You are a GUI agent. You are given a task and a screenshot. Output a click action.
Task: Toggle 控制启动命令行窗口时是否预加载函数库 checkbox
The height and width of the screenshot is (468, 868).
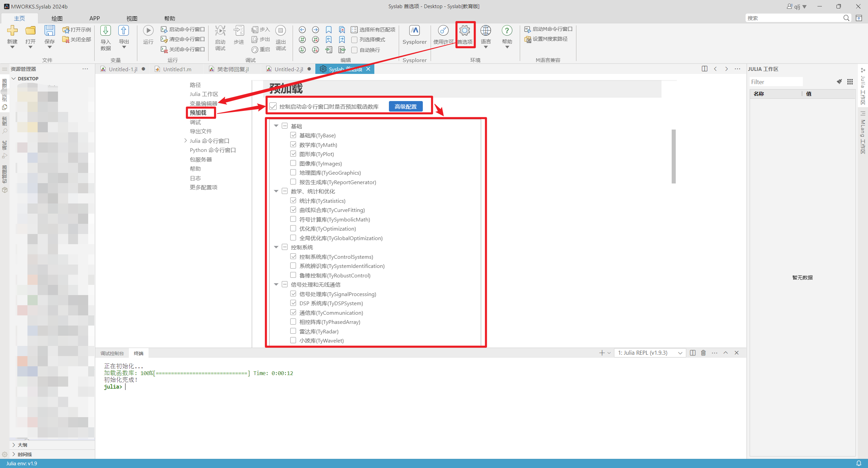(x=273, y=106)
